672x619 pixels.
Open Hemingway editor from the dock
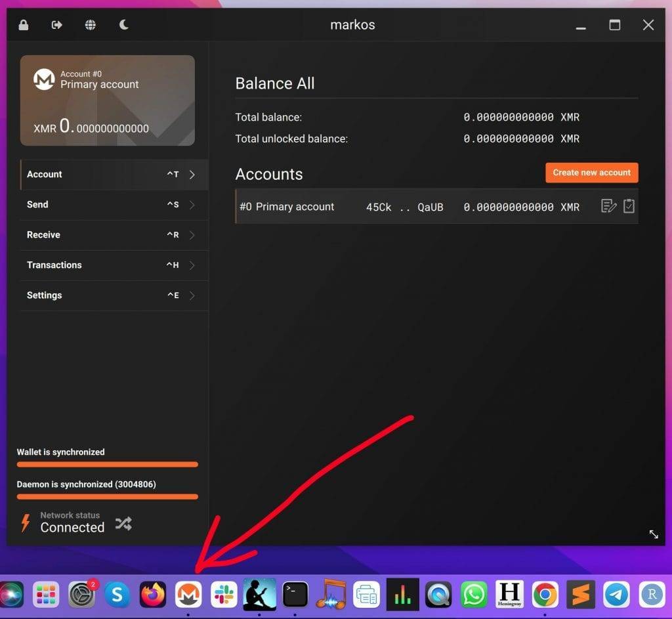509,595
